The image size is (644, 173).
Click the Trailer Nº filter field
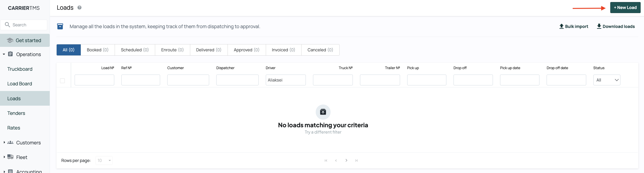380,80
